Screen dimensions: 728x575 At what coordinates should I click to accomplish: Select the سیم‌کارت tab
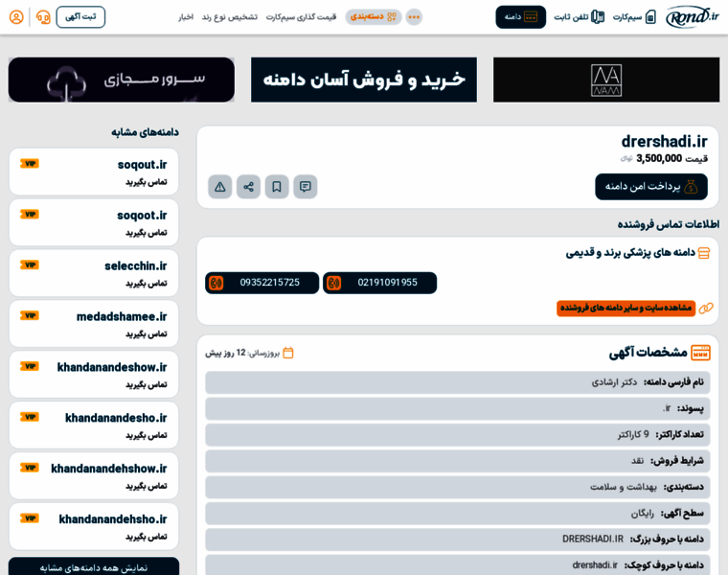[634, 17]
